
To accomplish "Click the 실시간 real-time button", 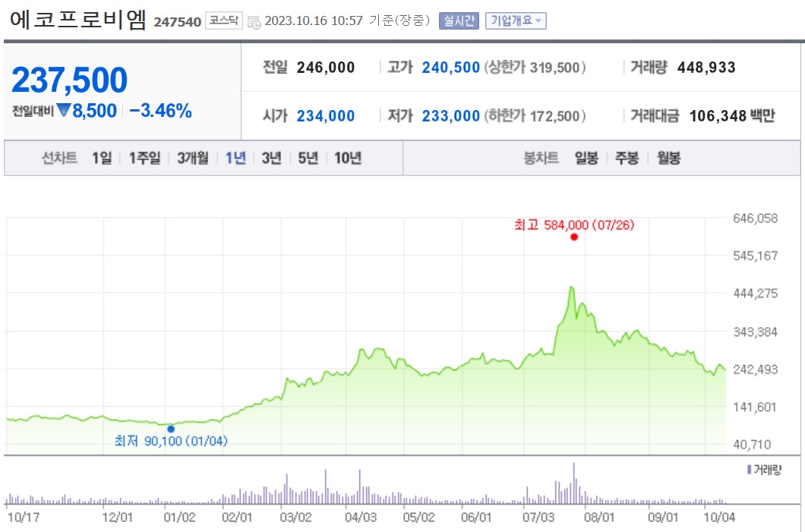I will 459,21.
